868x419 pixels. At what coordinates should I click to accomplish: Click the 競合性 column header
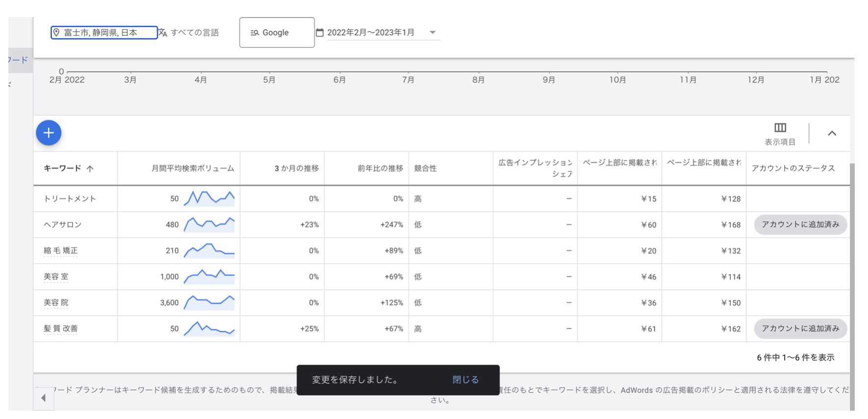point(425,169)
